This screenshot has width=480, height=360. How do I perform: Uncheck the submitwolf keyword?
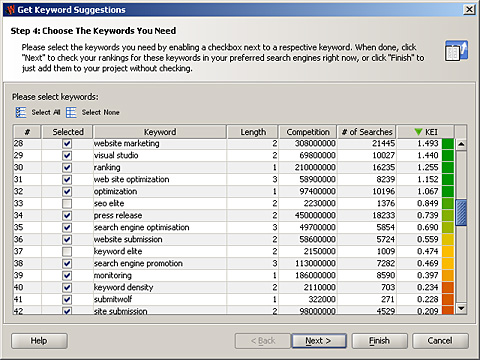point(67,300)
